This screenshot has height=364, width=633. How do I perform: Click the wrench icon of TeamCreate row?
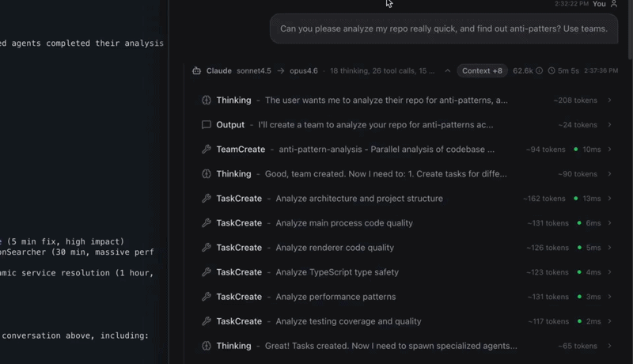tap(207, 150)
